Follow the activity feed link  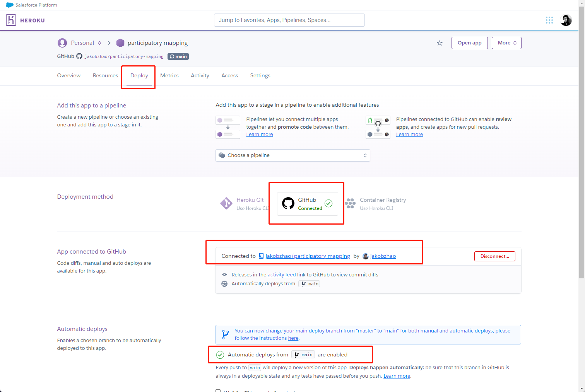point(282,274)
